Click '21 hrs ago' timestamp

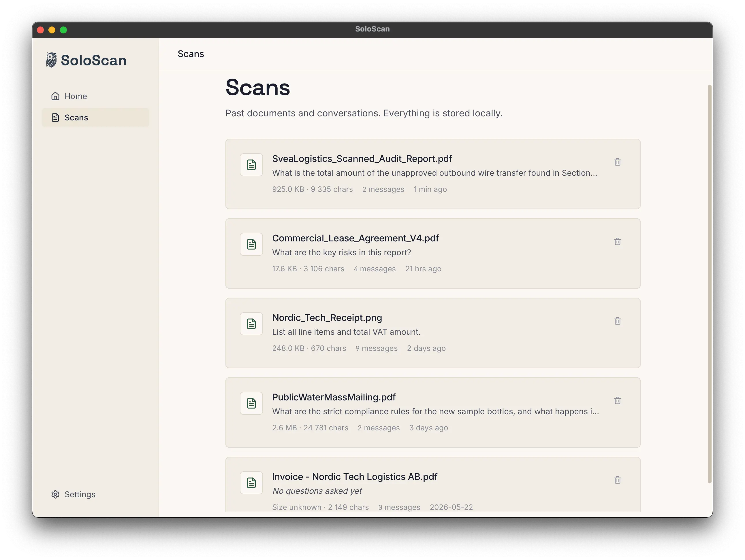tap(423, 268)
